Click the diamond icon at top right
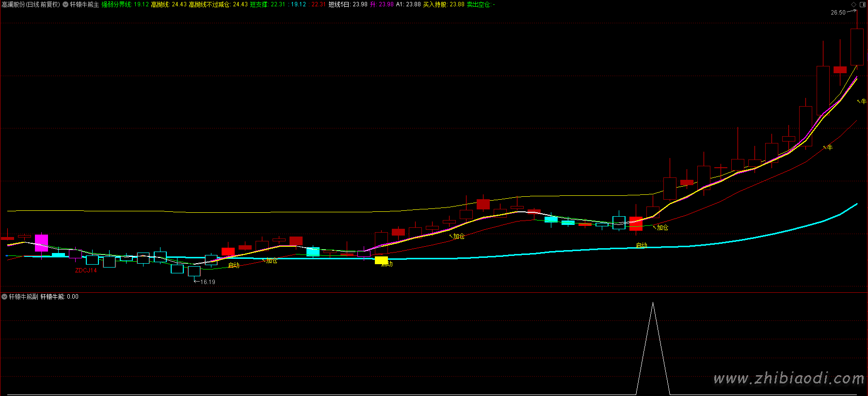Viewport: 868px width, 396px height. (x=853, y=4)
